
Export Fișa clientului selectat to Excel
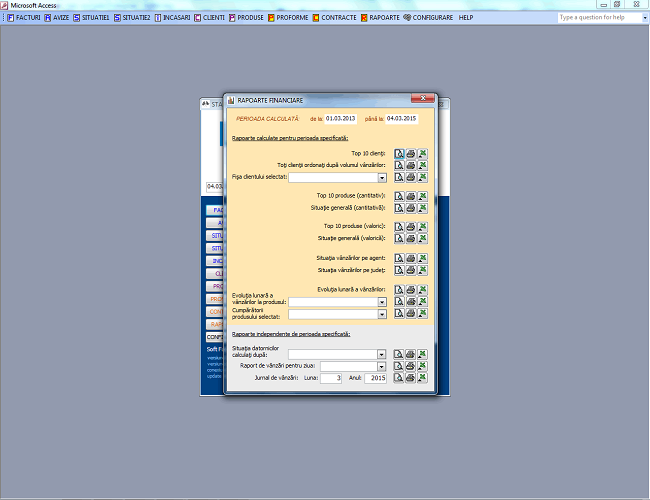click(422, 177)
